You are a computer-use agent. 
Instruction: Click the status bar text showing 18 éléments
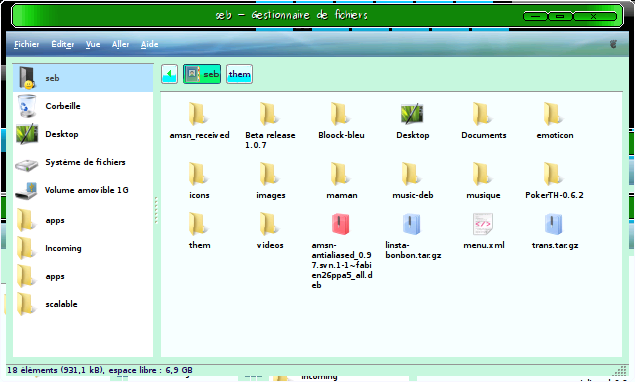pos(100,370)
